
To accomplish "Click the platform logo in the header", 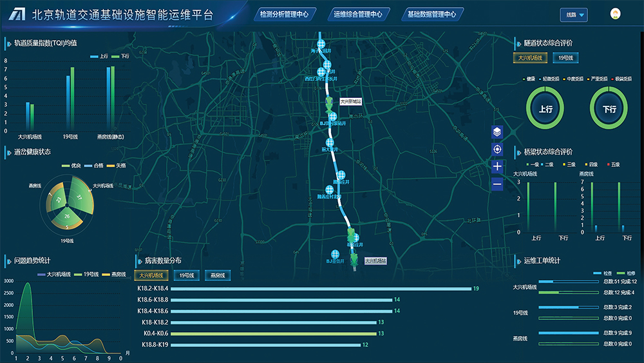I will pyautogui.click(x=16, y=15).
